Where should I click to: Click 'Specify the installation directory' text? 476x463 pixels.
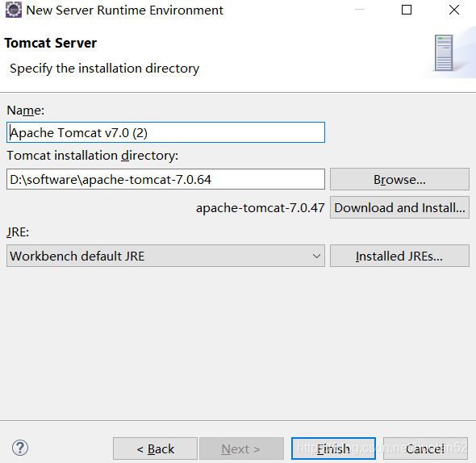pos(104,69)
